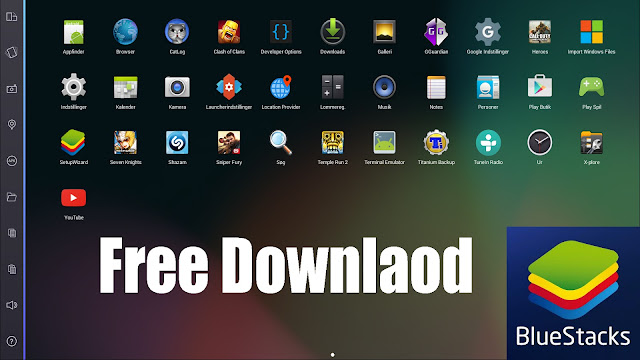This screenshot has width=640, height=360.
Task: Click the sidebar volume speaker icon
Action: click(x=11, y=305)
